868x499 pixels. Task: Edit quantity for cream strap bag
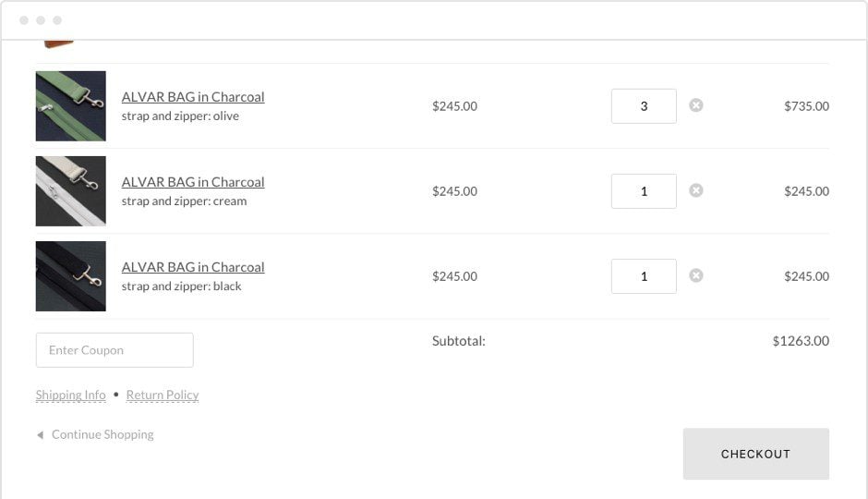coord(644,191)
